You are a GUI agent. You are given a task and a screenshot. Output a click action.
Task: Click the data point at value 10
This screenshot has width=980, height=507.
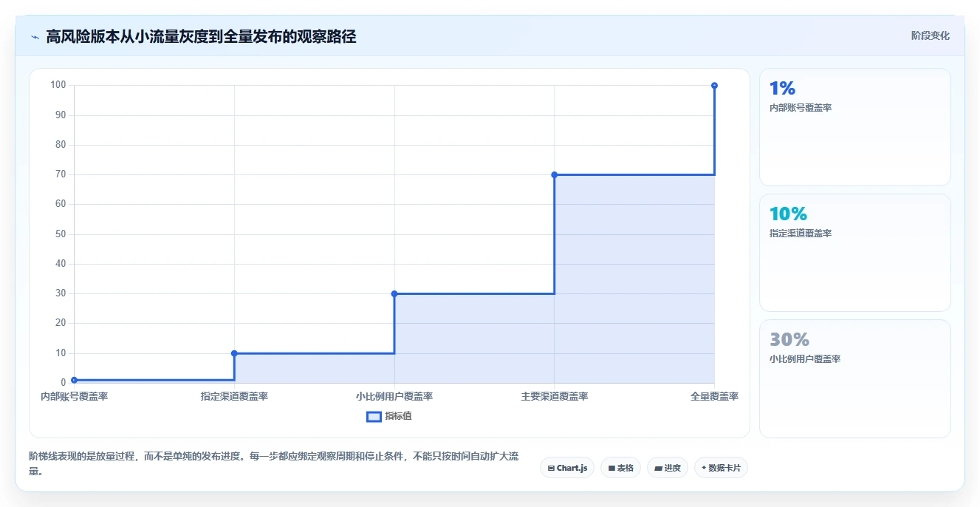coord(234,353)
